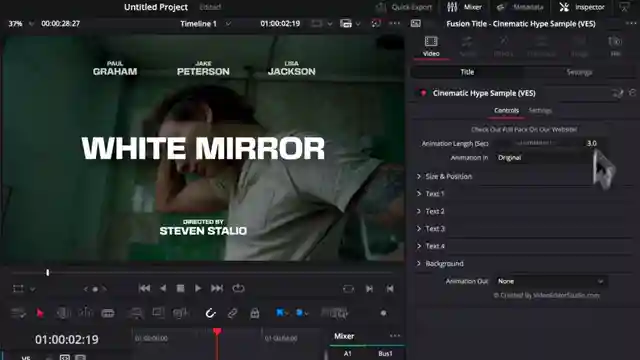Open timeline view options icon
This screenshot has height=360, width=640.
coord(18,313)
